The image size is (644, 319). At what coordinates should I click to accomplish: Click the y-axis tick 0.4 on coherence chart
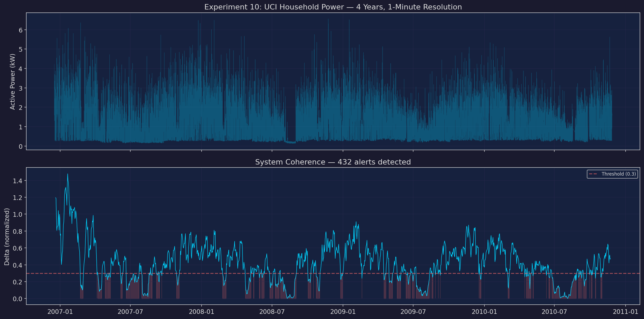tap(18, 265)
